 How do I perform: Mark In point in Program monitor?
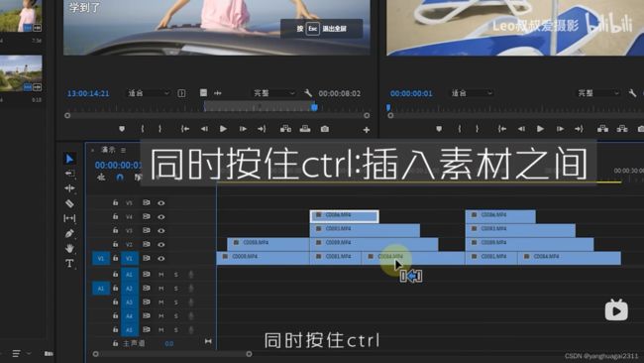pyautogui.click(x=460, y=129)
